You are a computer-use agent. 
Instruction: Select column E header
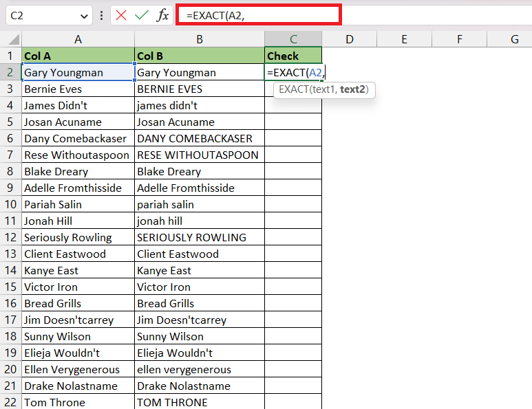pyautogui.click(x=405, y=39)
